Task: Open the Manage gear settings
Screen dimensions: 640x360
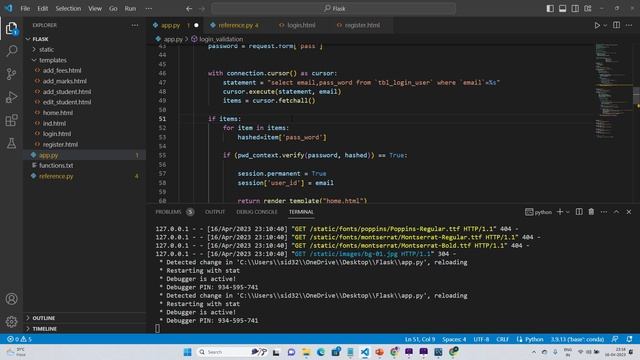Action: 11,322
